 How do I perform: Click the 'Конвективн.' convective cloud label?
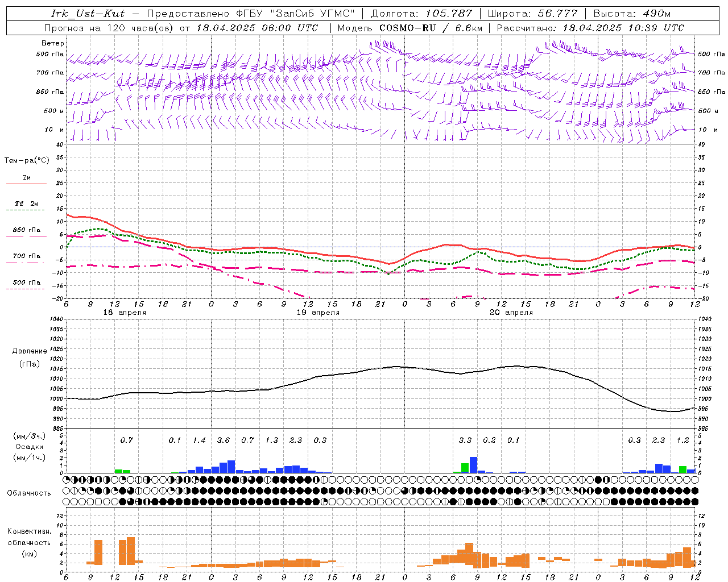pos(29,531)
